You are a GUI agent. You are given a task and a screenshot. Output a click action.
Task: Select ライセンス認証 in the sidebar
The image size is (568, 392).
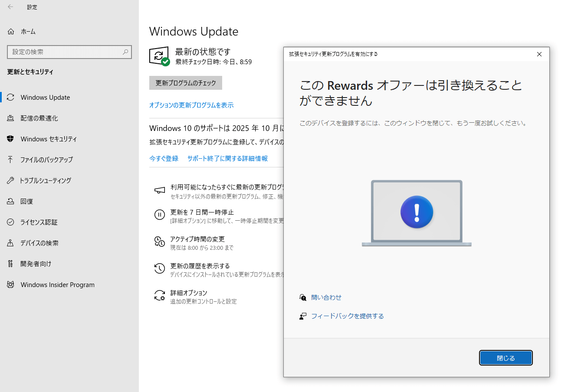[39, 222]
